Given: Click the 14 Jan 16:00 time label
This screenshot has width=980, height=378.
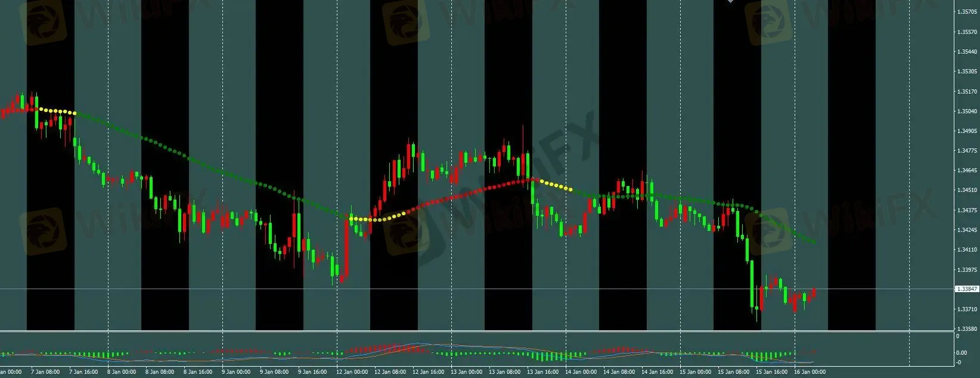Looking at the screenshot, I should [x=658, y=372].
